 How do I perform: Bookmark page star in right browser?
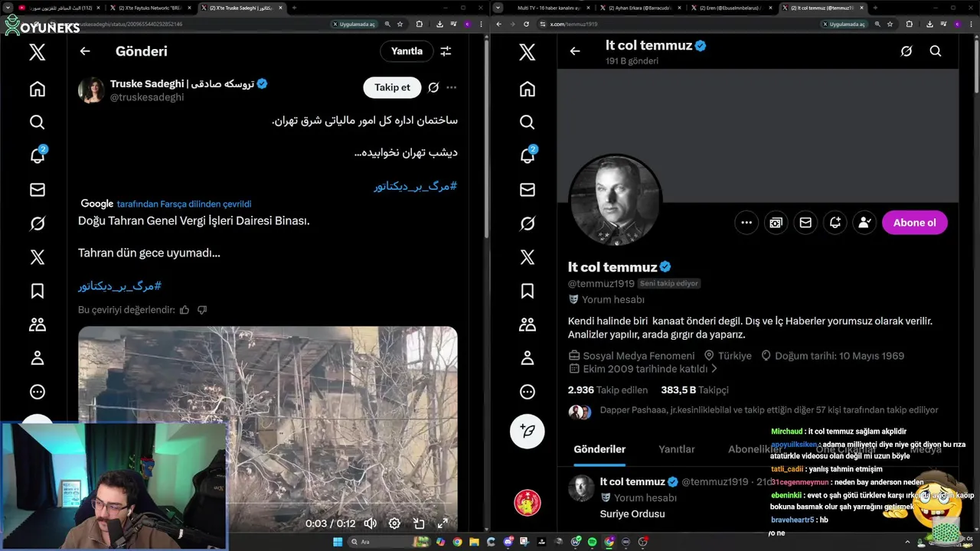(890, 24)
